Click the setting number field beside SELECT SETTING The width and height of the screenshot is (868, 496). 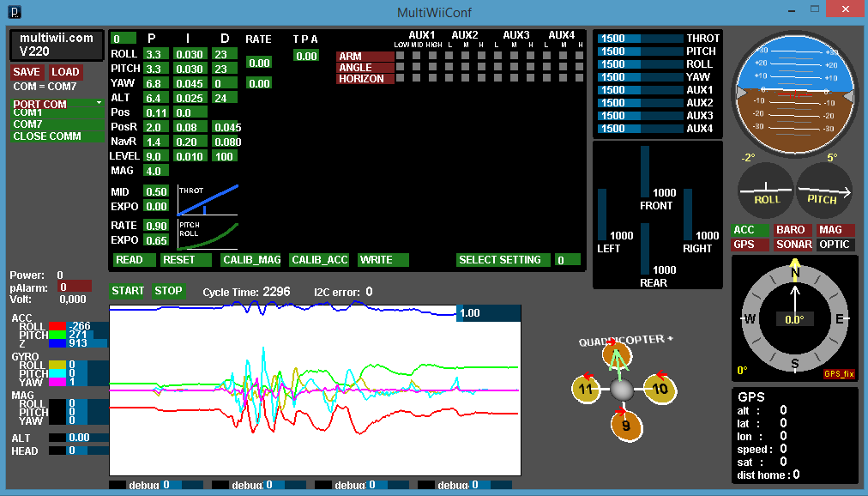click(568, 260)
